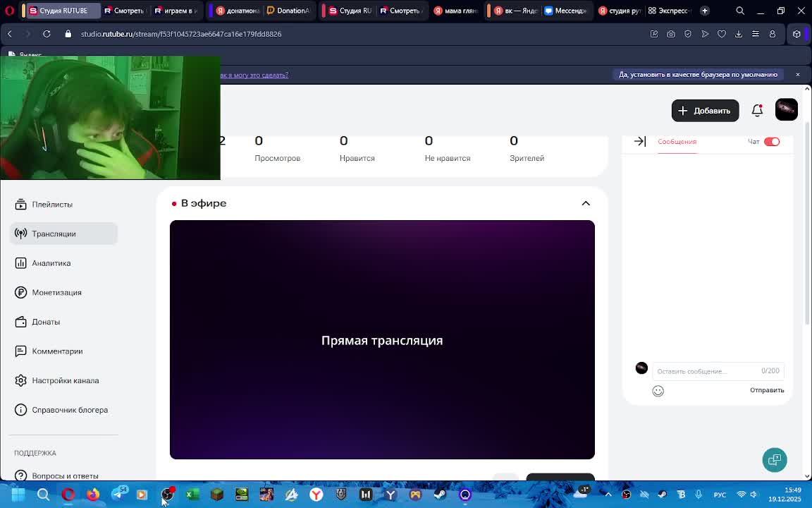Switch to the Мессенджер browser tab
Image resolution: width=812 pixels, height=508 pixels.
[x=565, y=11]
